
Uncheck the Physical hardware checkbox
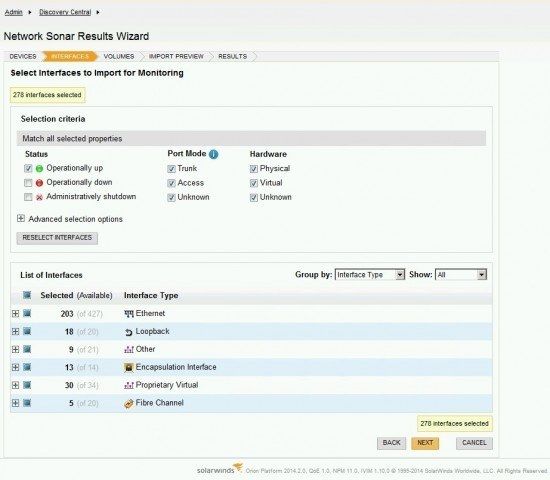pyautogui.click(x=254, y=169)
